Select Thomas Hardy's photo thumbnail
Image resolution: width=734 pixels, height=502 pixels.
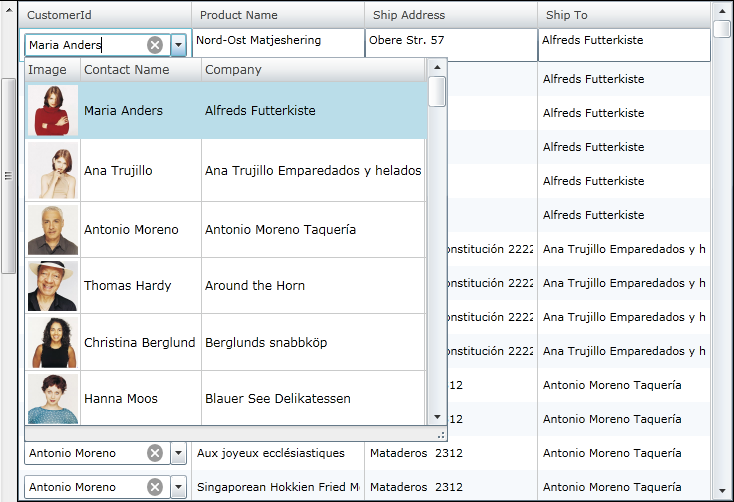point(52,286)
